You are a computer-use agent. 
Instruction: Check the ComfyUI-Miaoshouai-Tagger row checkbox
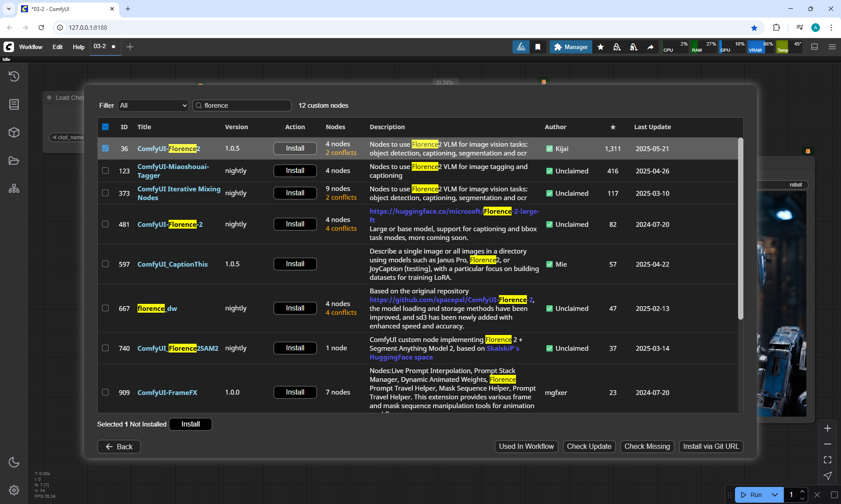click(x=106, y=171)
